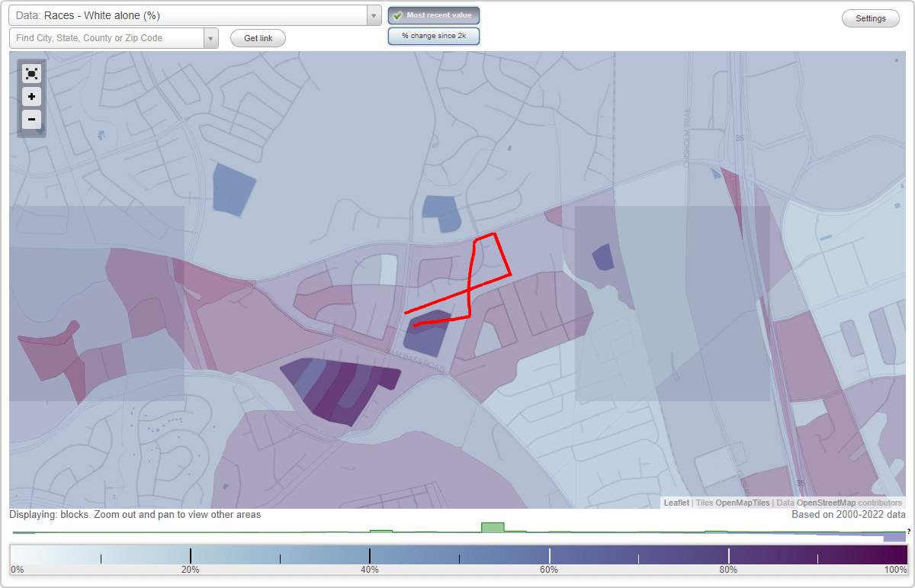Image resolution: width=915 pixels, height=588 pixels.
Task: Open the OpenStreetMap attribution link
Action: point(826,503)
